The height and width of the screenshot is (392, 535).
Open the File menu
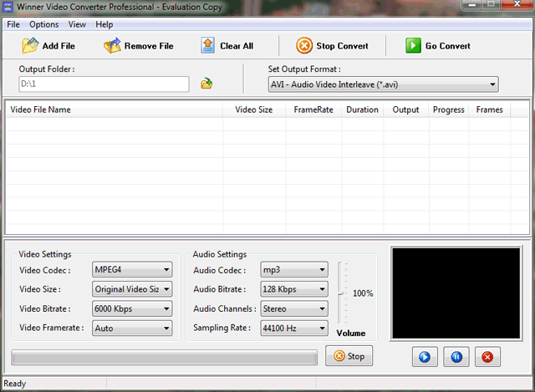13,24
